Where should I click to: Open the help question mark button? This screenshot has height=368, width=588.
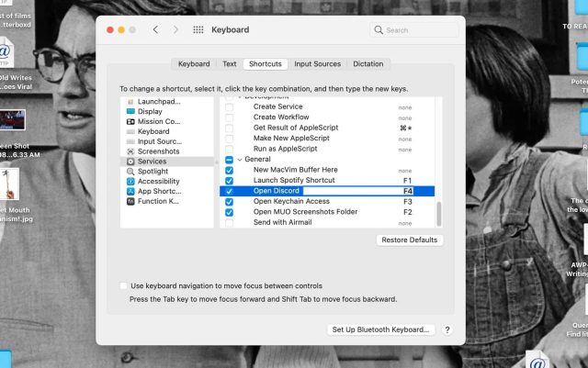(x=447, y=329)
